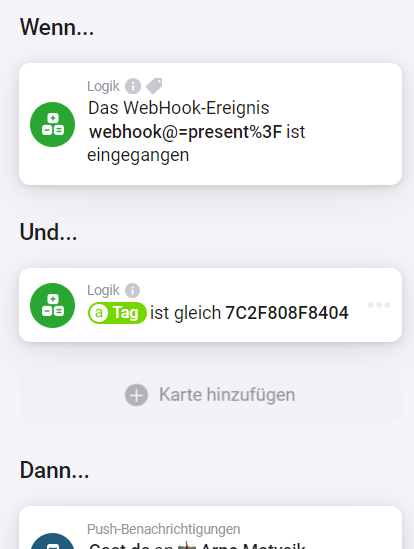Click the tag icon in Wenn card header

tap(154, 86)
